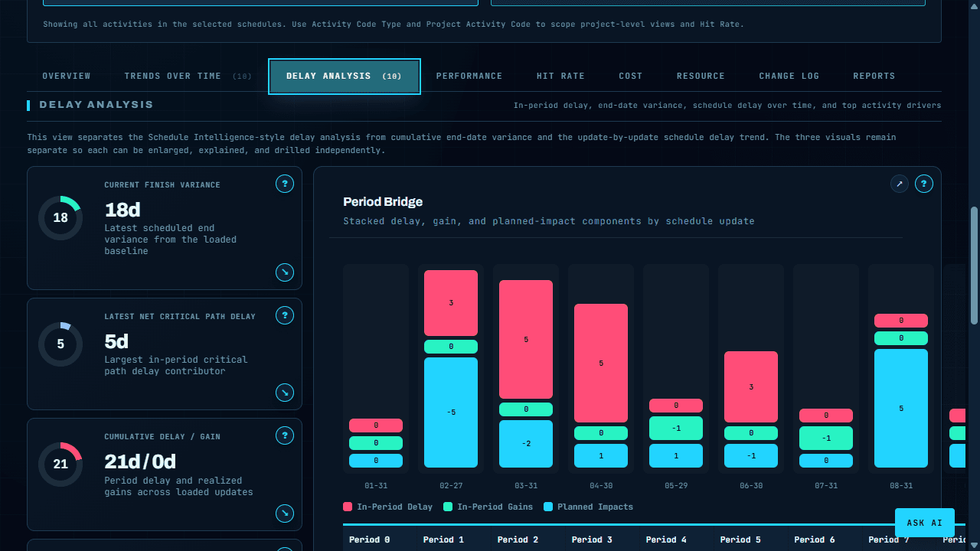Open help for Cumulative Delay / Gain card
Viewport: 980px width, 551px height.
(x=285, y=435)
